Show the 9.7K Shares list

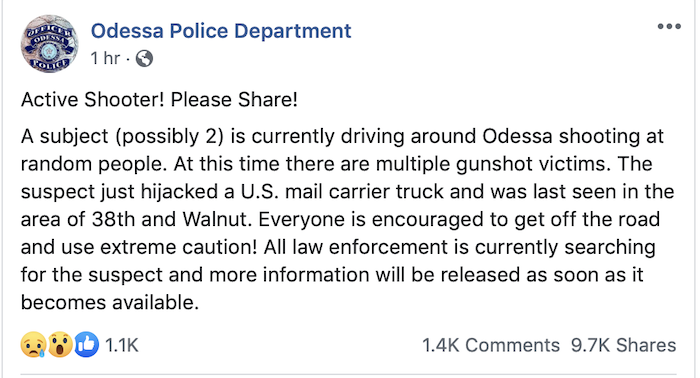(623, 345)
